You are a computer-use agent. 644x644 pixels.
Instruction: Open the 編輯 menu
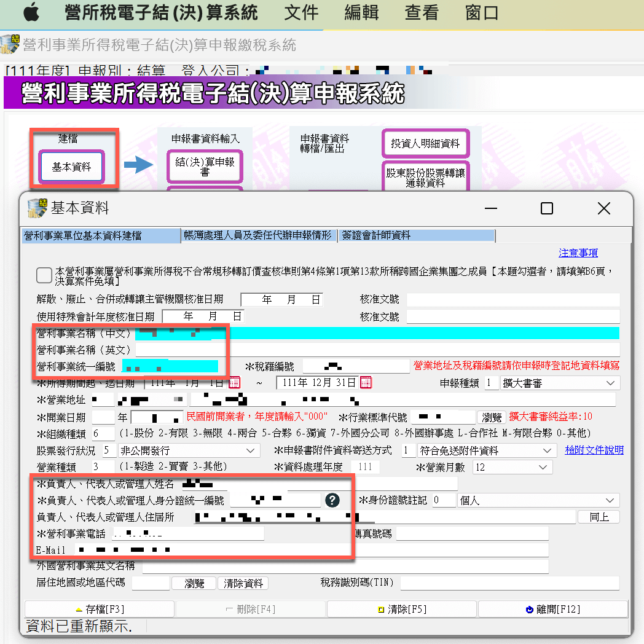coord(361,12)
